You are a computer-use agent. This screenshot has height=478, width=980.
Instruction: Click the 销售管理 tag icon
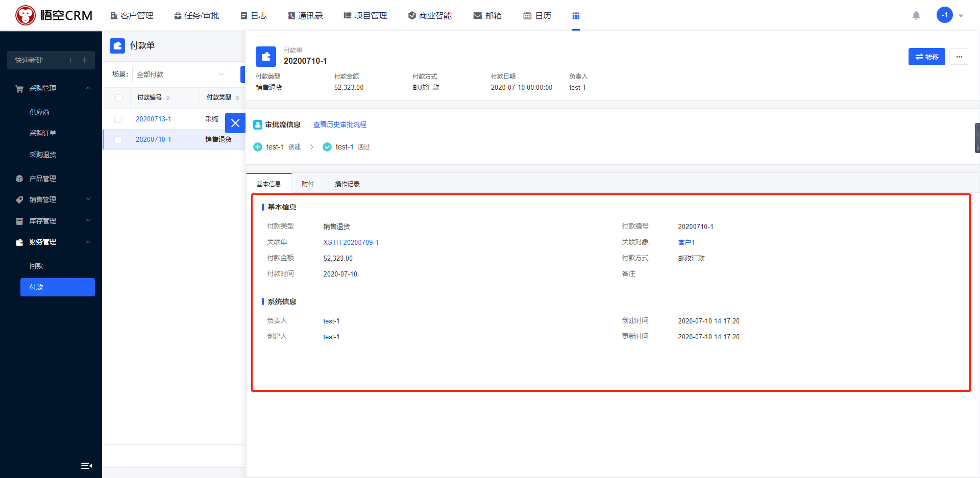[x=19, y=200]
